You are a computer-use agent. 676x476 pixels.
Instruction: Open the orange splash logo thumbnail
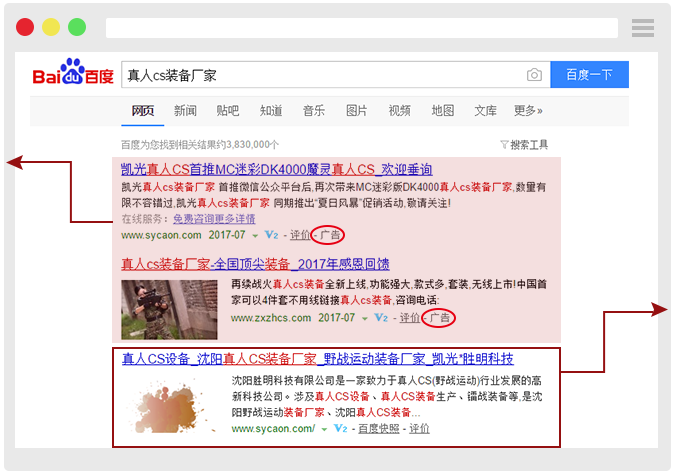coord(171,406)
